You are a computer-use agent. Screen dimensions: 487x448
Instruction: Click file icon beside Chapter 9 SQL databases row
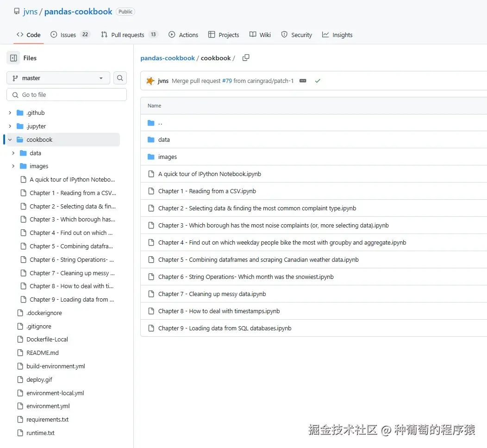coord(151,328)
